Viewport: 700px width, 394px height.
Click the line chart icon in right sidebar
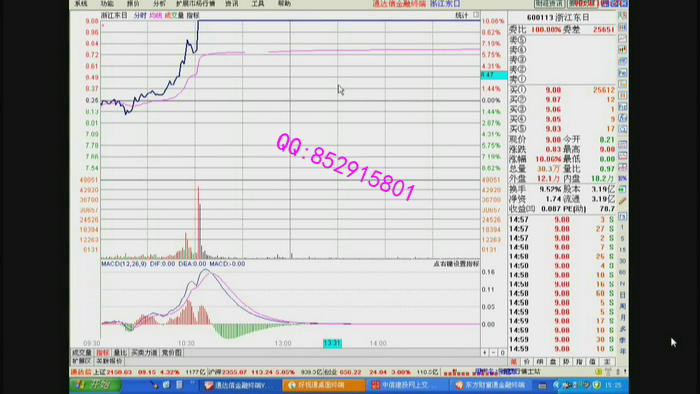622,38
